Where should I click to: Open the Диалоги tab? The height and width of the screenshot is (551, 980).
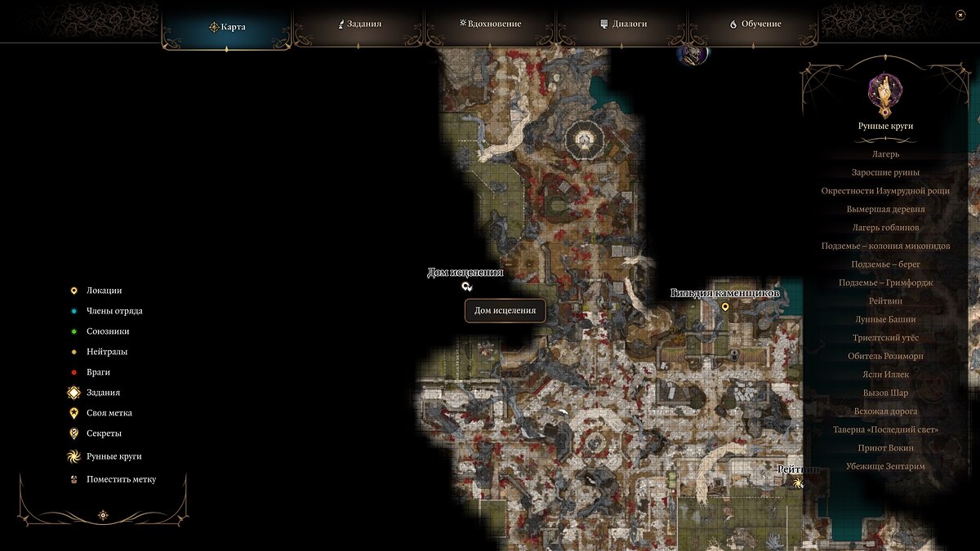[623, 24]
